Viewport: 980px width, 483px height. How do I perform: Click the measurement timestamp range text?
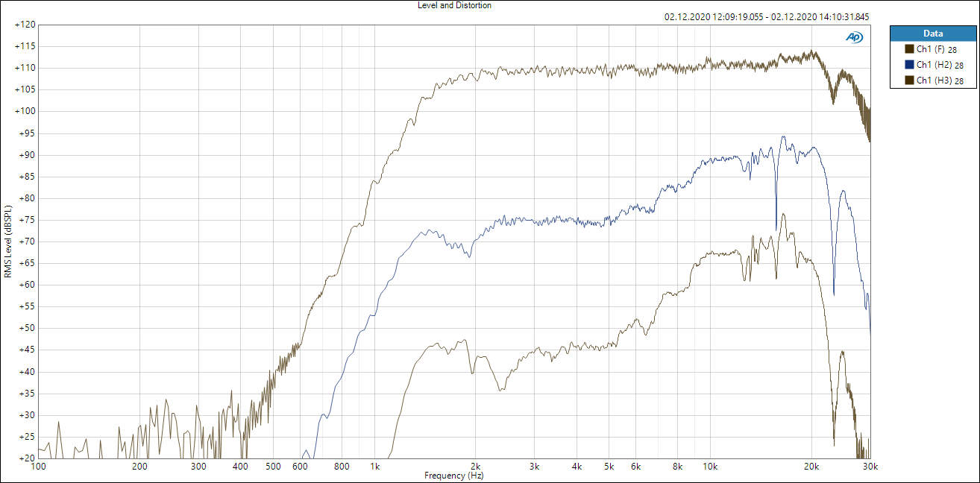767,17
